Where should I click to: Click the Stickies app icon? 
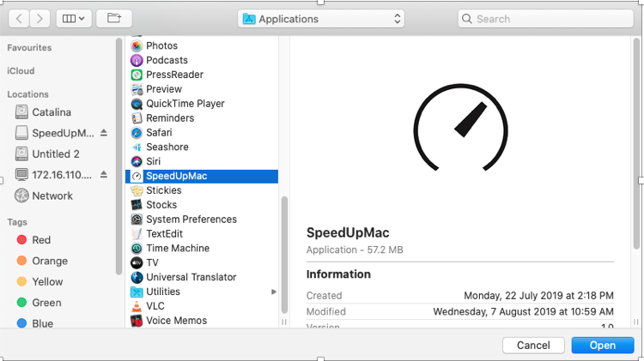137,190
